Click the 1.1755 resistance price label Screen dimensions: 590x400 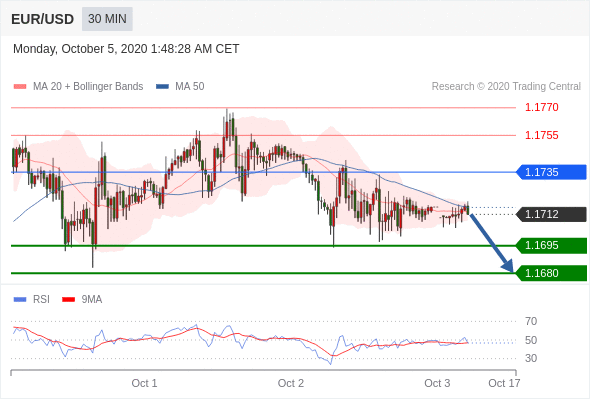(x=541, y=135)
